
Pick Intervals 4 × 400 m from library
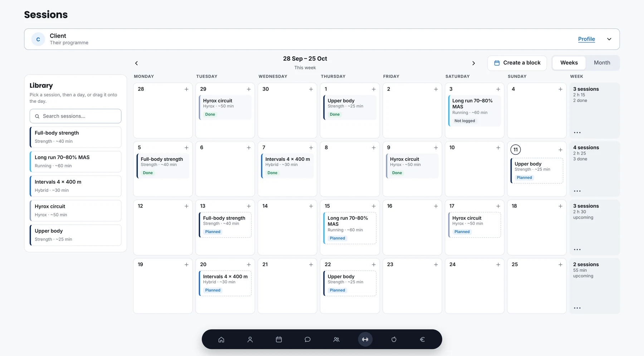75,186
